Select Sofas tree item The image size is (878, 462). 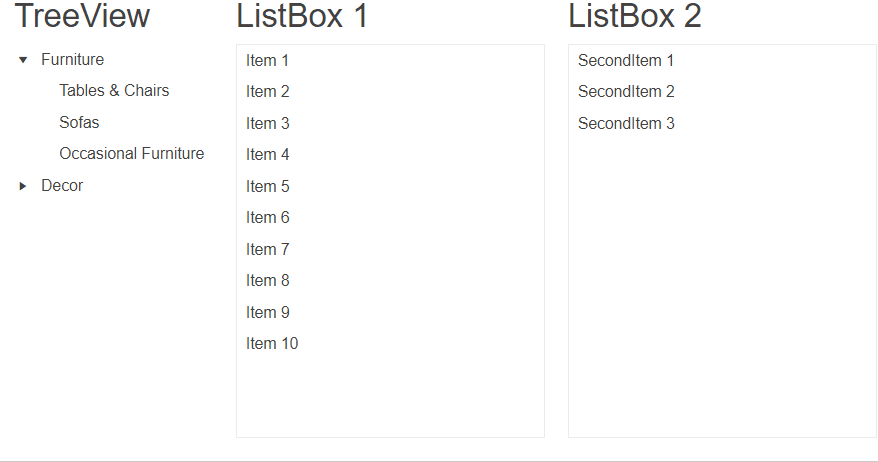pyautogui.click(x=79, y=123)
